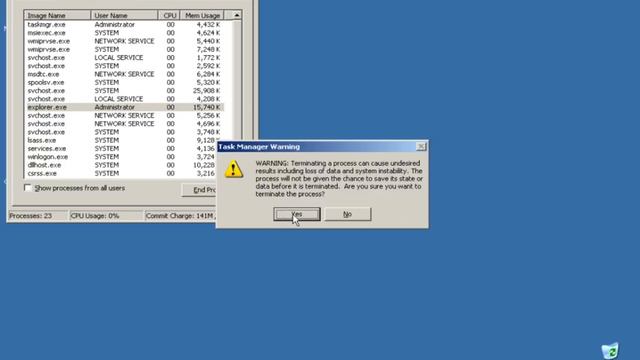Sort processes by User Name column header

click(124, 16)
